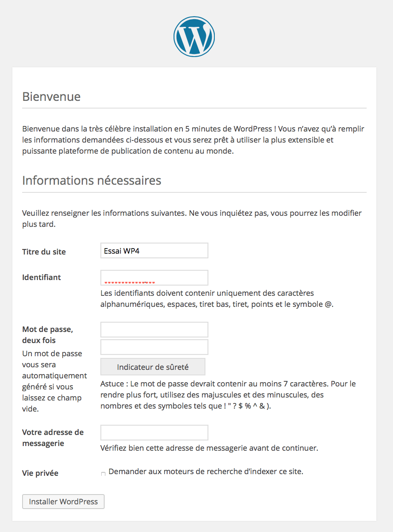Click the "Titre du site" label
Screen dimensions: 393x532
point(44,252)
